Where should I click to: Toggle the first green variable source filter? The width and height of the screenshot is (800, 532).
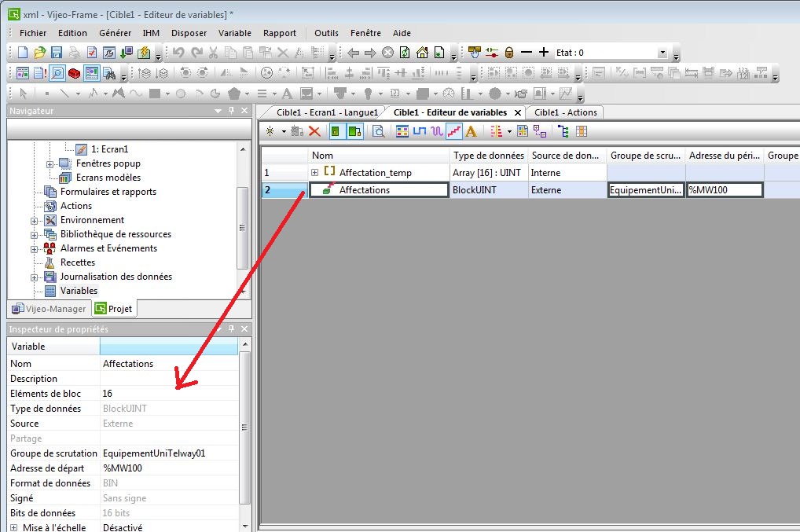pos(336,131)
